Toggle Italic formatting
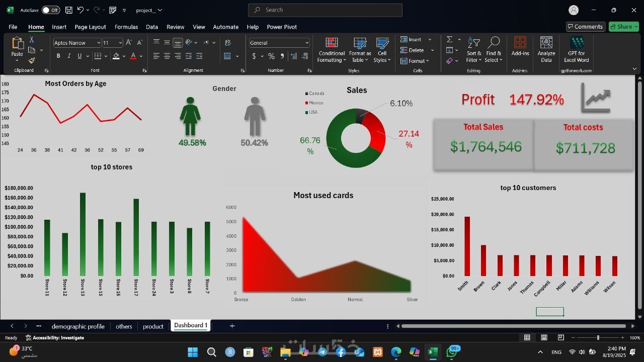Screen dimensions: 644x362 (68, 56)
